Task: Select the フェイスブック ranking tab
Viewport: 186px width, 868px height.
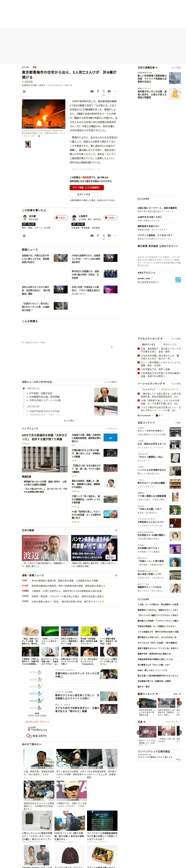Action: pyautogui.click(x=148, y=389)
